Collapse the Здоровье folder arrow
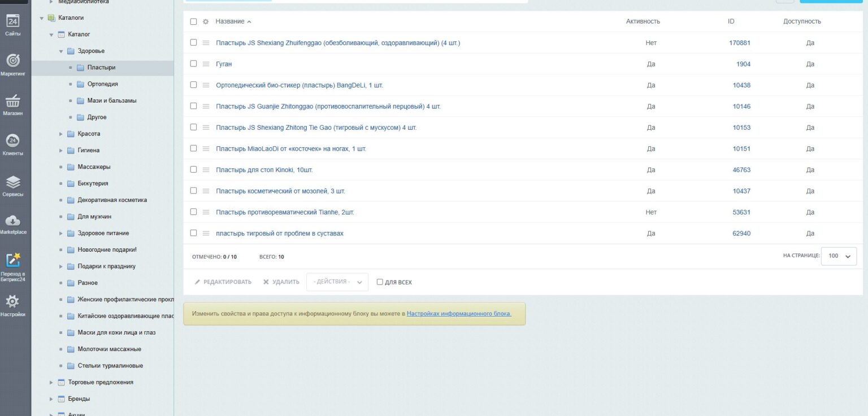 pos(61,51)
